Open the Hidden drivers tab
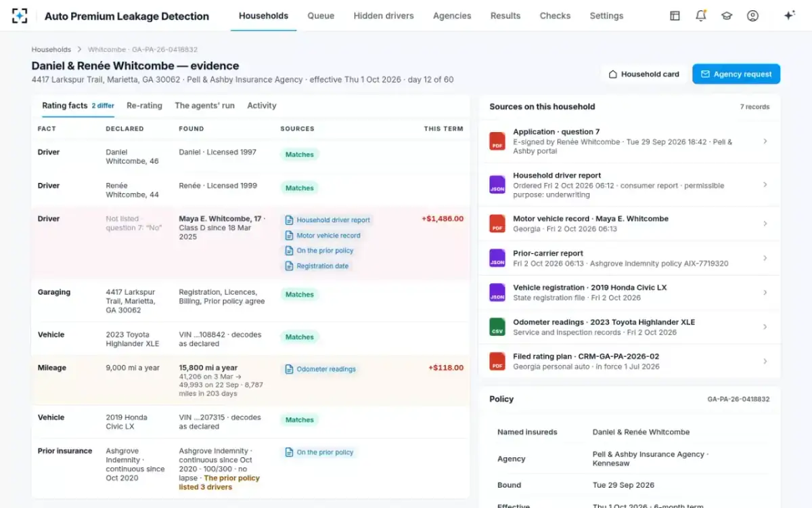The height and width of the screenshot is (508, 812). click(x=384, y=16)
